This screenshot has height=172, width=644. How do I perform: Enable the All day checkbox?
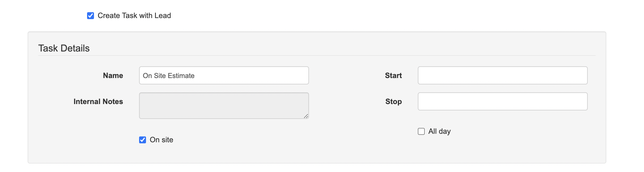[421, 131]
